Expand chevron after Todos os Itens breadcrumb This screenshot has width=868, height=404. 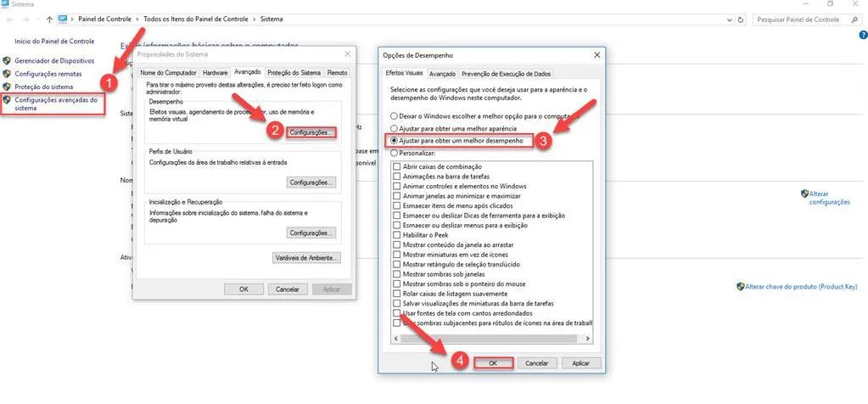tap(255, 20)
